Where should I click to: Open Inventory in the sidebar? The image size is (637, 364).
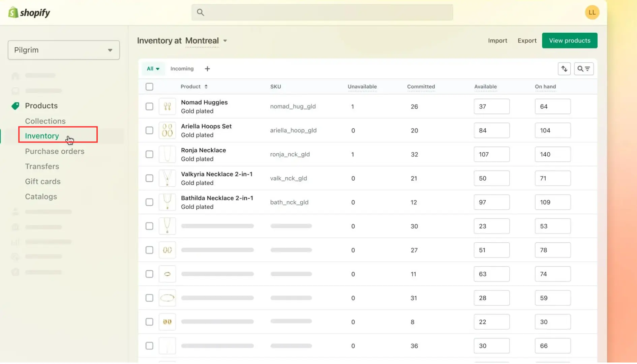click(x=42, y=136)
